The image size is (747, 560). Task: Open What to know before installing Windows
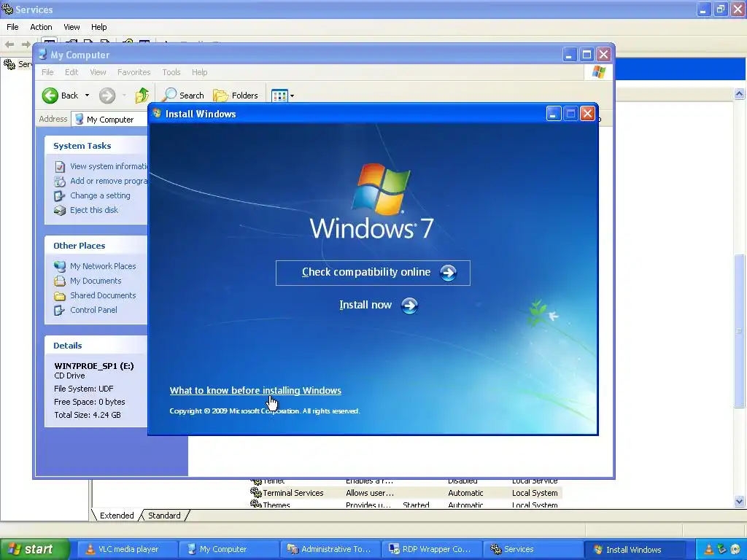pos(255,391)
